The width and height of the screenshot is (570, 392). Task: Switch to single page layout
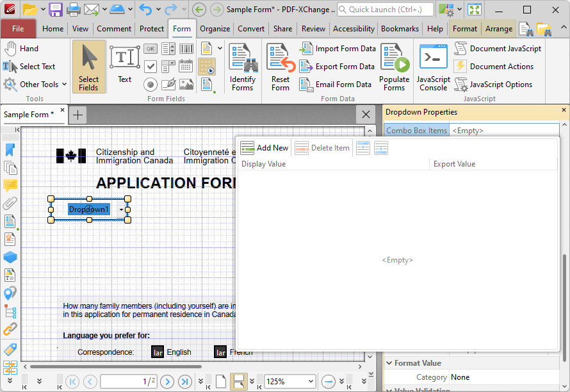pyautogui.click(x=221, y=381)
